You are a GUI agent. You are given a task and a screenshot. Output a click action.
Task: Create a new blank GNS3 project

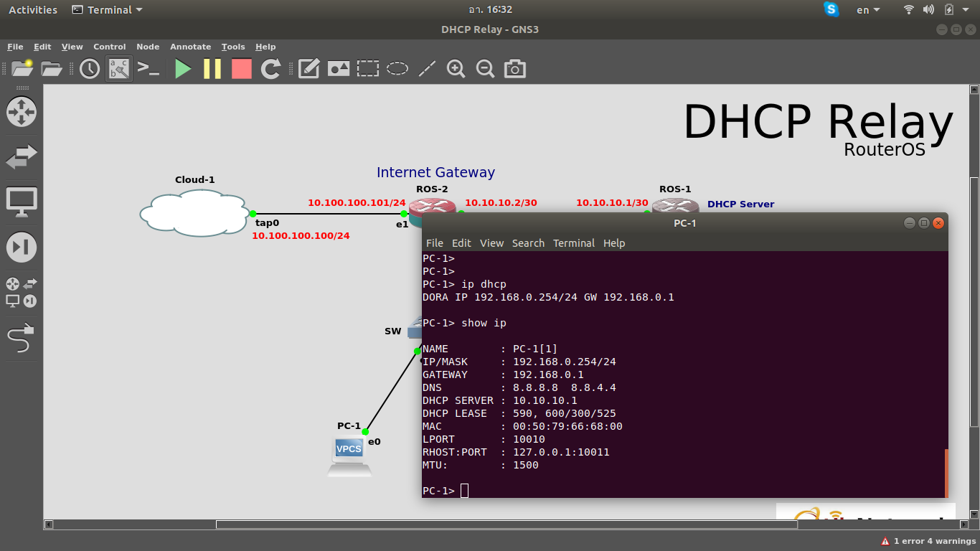pyautogui.click(x=22, y=68)
